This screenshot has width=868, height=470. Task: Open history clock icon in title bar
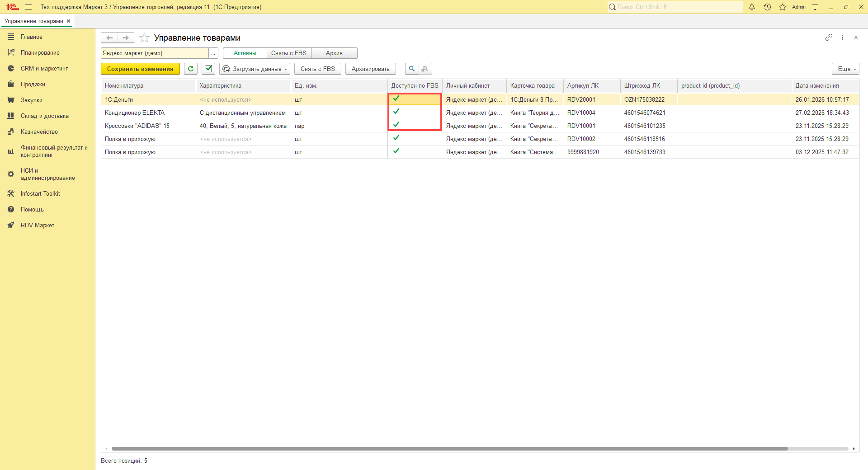tap(767, 7)
